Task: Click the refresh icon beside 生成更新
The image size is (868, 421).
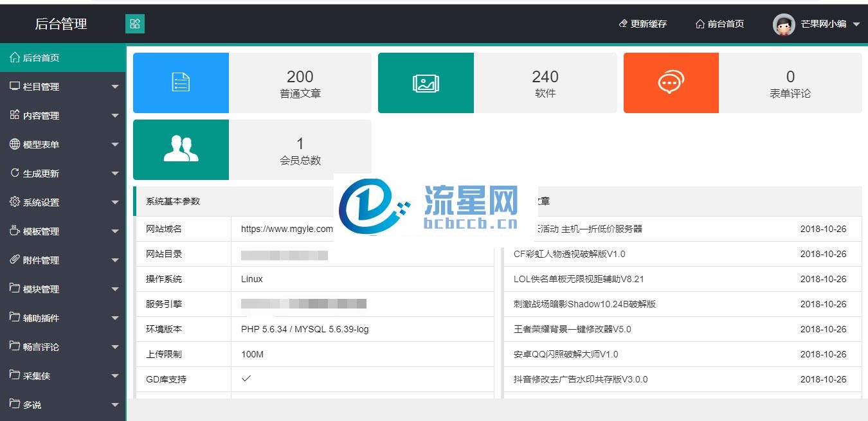Action: [15, 173]
